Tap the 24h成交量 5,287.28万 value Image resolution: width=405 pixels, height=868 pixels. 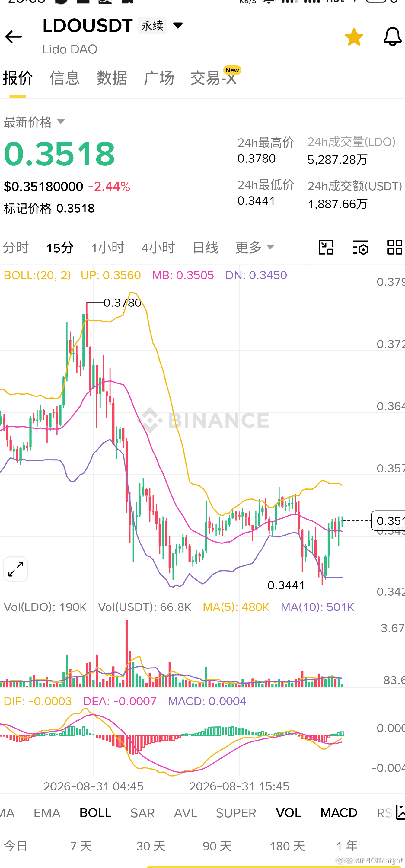[x=337, y=159]
